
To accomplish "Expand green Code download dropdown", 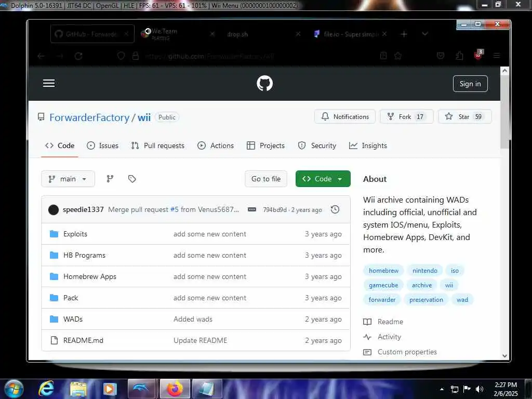I will 323,179.
